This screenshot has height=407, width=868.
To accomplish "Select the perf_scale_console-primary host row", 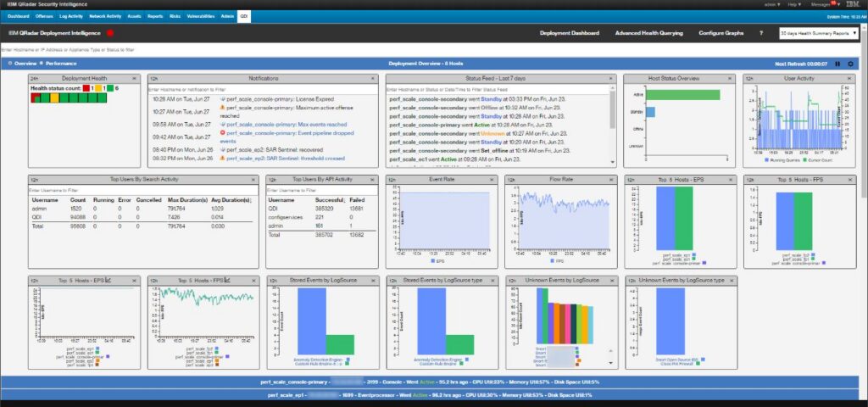I will (430, 382).
